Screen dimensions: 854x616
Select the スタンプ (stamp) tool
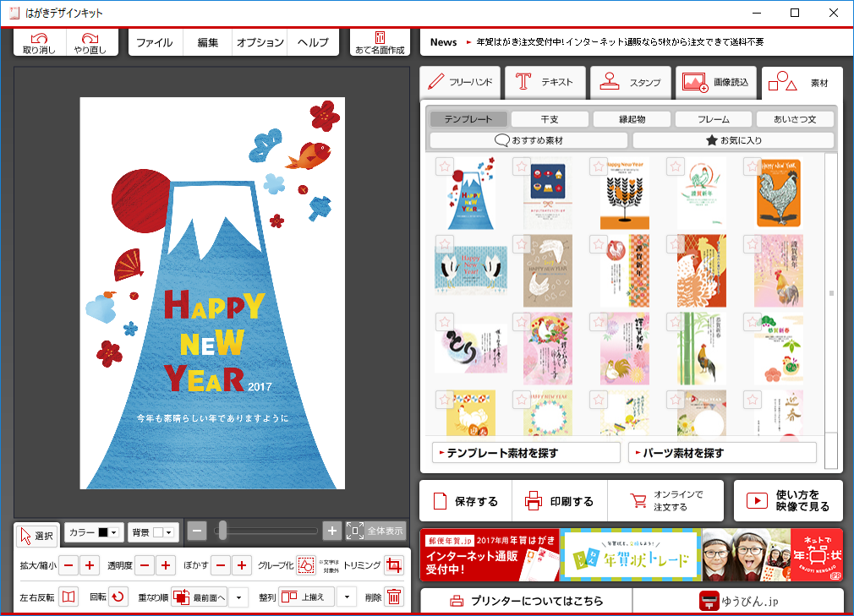pyautogui.click(x=631, y=82)
